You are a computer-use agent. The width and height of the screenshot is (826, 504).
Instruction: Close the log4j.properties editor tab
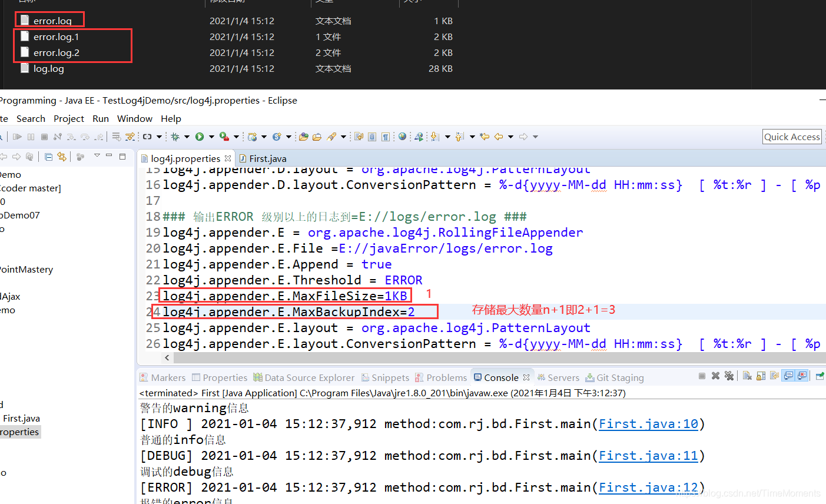coord(228,158)
